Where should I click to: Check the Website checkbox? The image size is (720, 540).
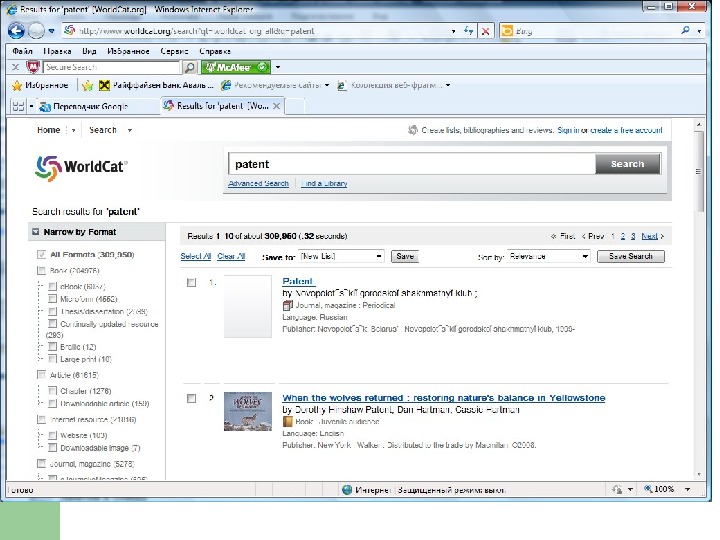click(52, 435)
